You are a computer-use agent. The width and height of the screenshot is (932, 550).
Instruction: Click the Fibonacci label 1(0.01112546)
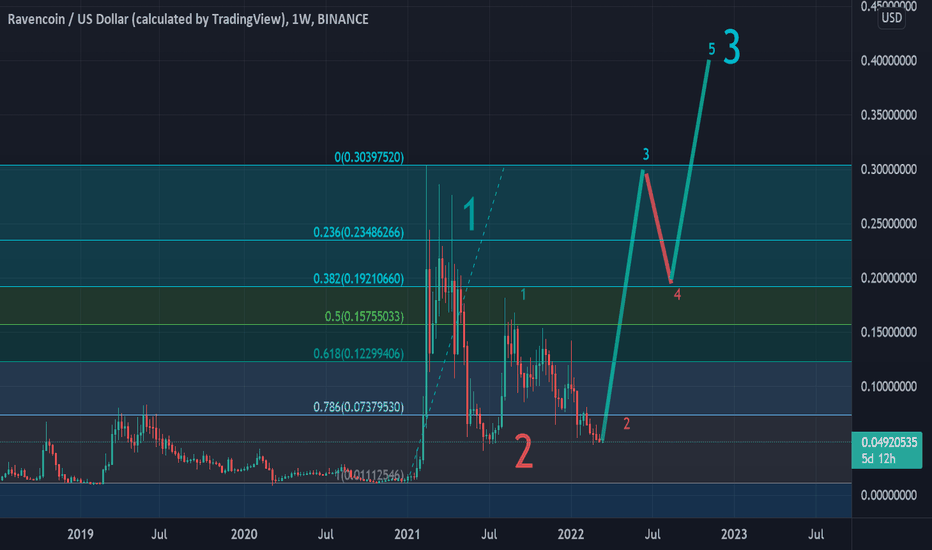click(x=370, y=475)
